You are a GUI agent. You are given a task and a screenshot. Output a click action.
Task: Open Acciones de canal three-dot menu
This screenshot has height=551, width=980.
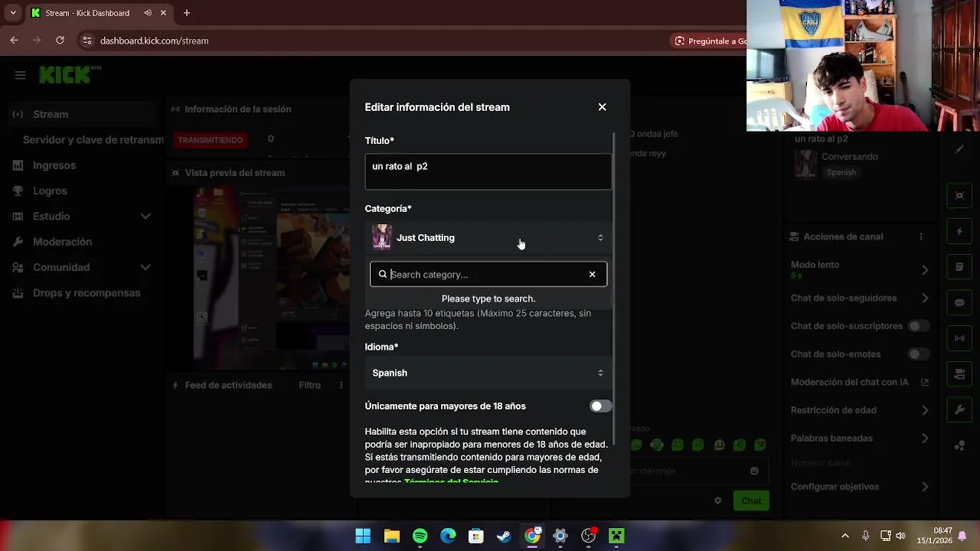(921, 237)
